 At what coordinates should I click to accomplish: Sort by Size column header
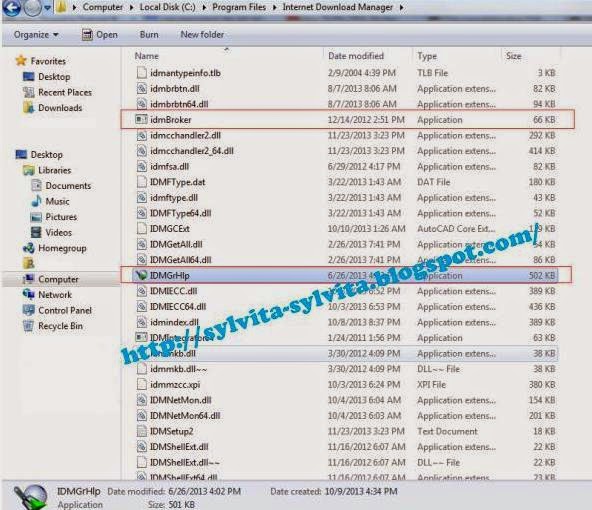pos(513,56)
